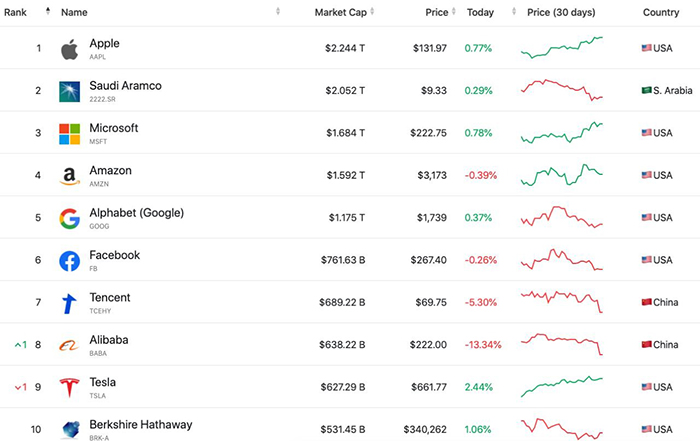The width and height of the screenshot is (700, 441).
Task: Click the Name column header
Action: click(x=74, y=12)
